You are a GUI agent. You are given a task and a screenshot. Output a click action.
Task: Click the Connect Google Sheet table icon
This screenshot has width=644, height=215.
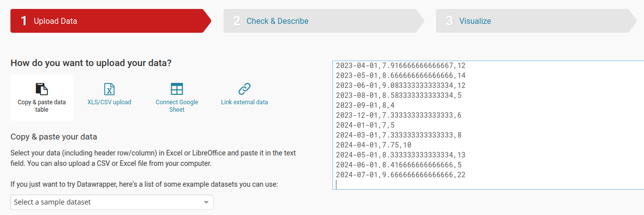177,89
